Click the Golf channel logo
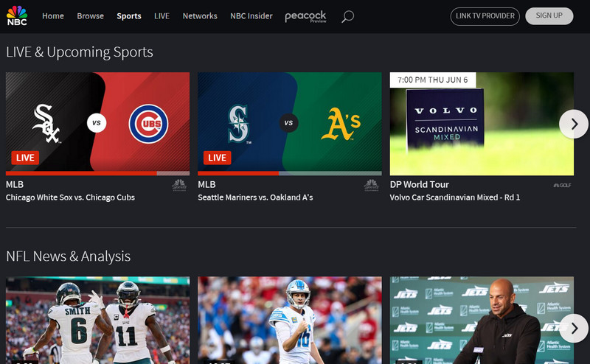This screenshot has width=590, height=364. [562, 185]
